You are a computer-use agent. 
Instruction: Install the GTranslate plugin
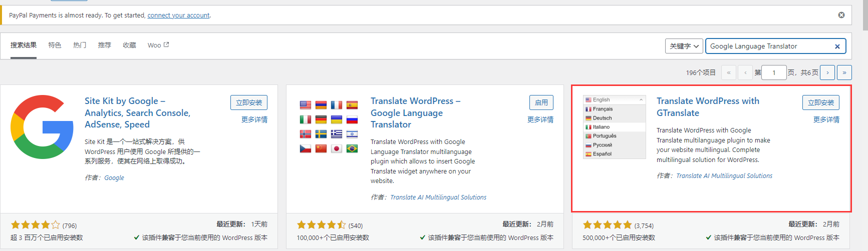coord(821,102)
